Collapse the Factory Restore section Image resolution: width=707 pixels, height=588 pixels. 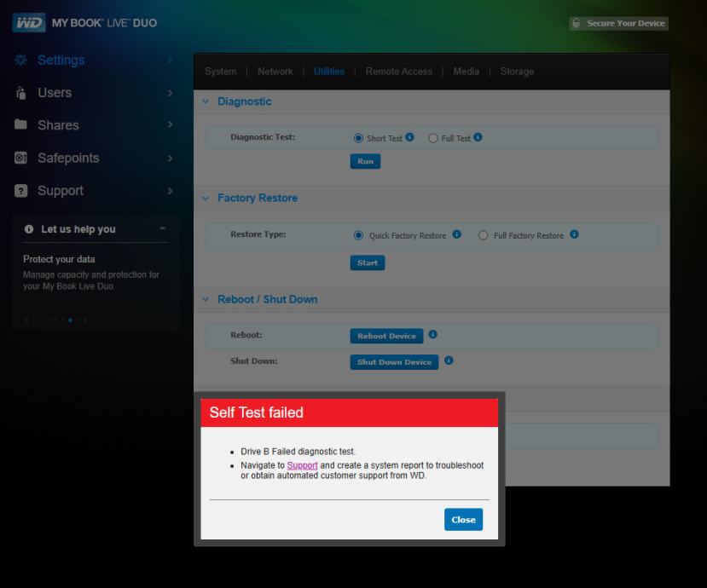point(206,199)
